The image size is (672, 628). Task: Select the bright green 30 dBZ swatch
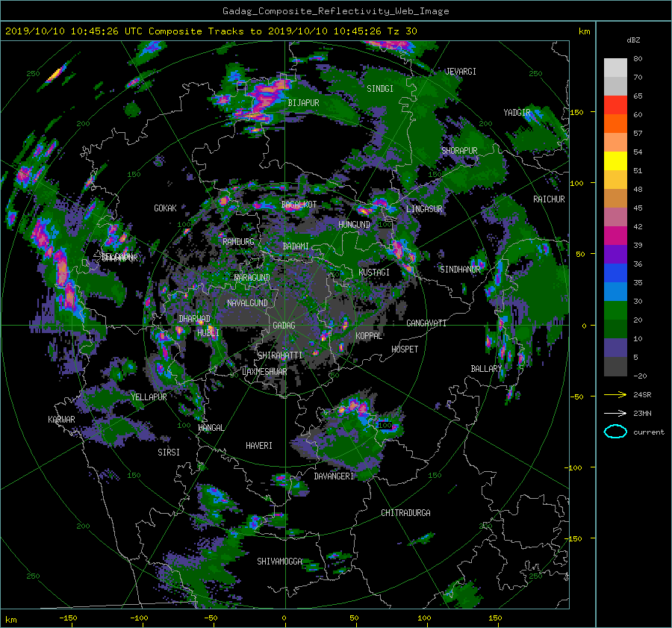pyautogui.click(x=615, y=311)
